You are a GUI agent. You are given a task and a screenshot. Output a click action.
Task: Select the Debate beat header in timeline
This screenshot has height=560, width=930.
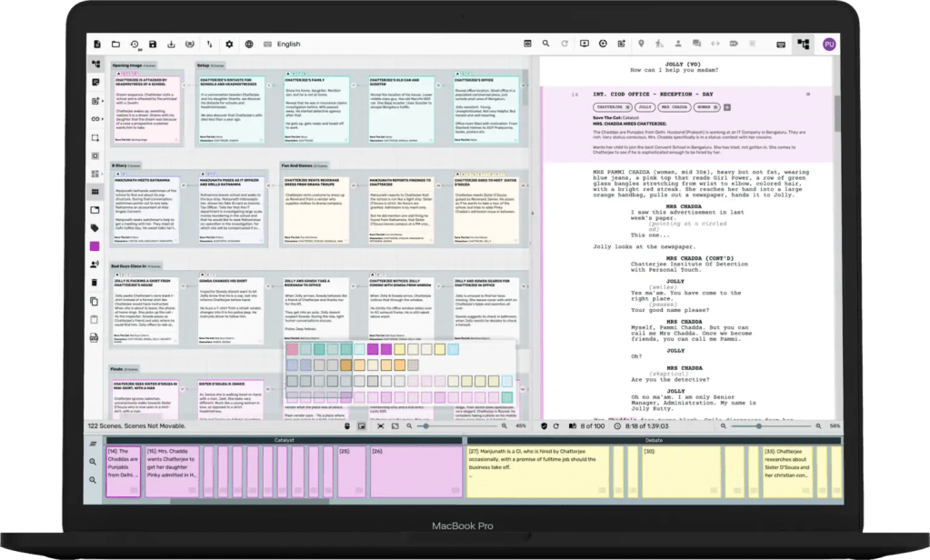[654, 439]
